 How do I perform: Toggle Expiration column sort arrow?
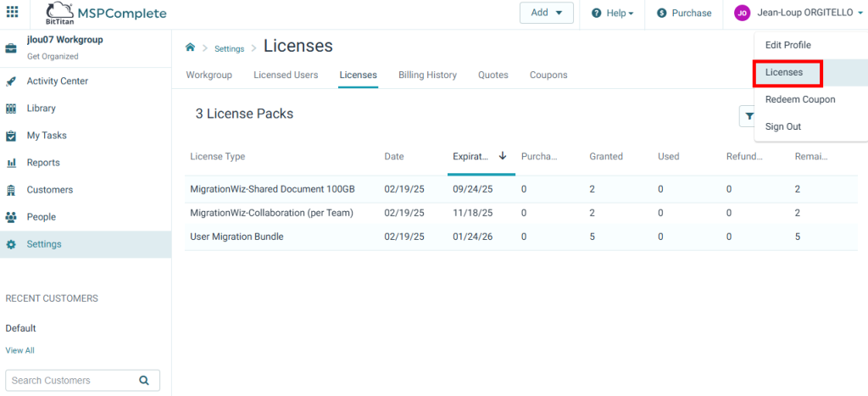click(x=503, y=156)
